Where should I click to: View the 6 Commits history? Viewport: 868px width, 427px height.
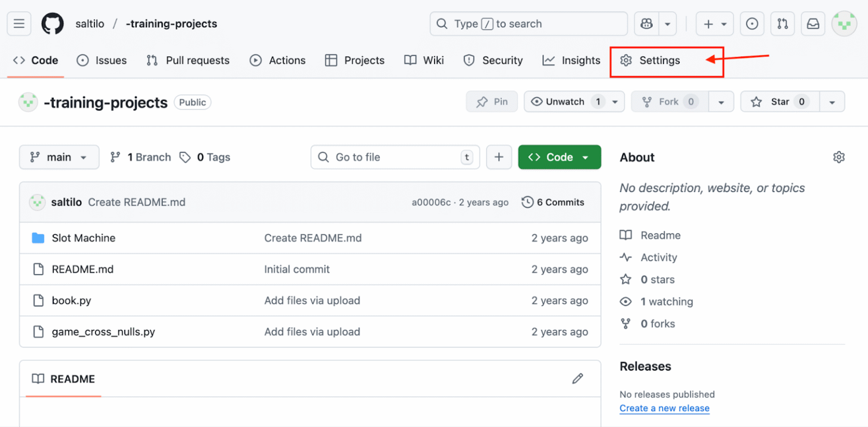click(x=553, y=202)
